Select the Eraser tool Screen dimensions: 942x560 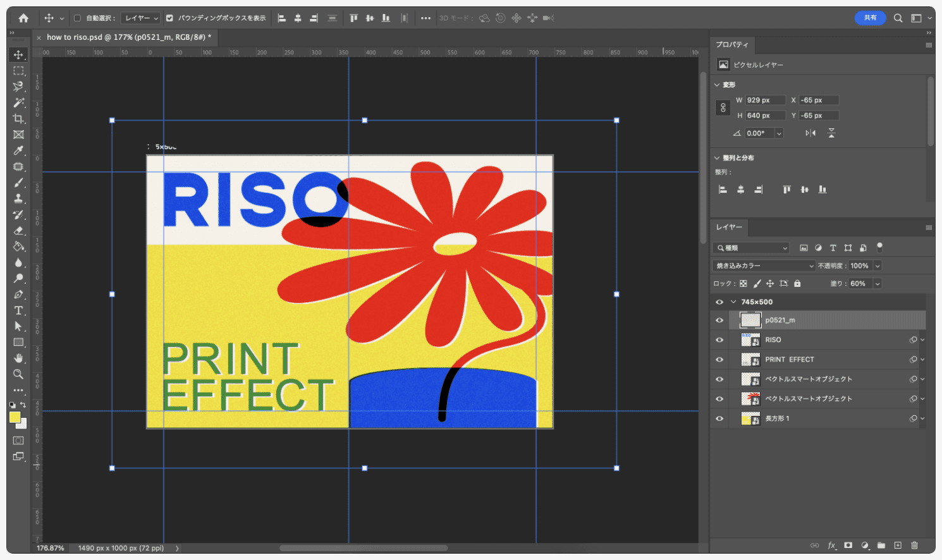click(x=18, y=231)
